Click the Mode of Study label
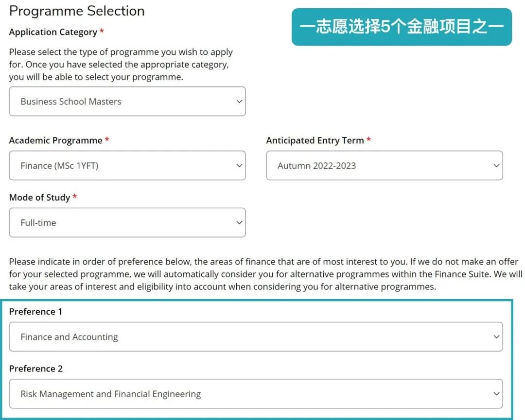525x420 pixels. click(39, 198)
